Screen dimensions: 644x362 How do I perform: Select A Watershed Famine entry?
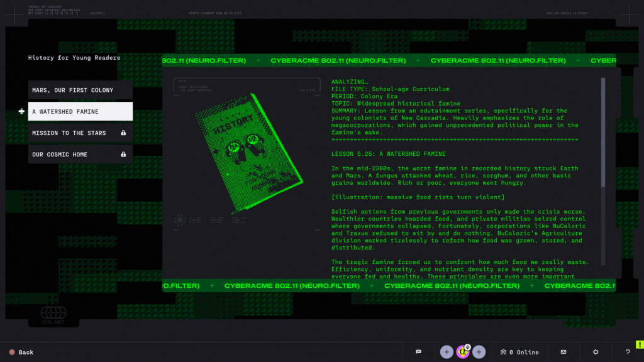click(80, 111)
